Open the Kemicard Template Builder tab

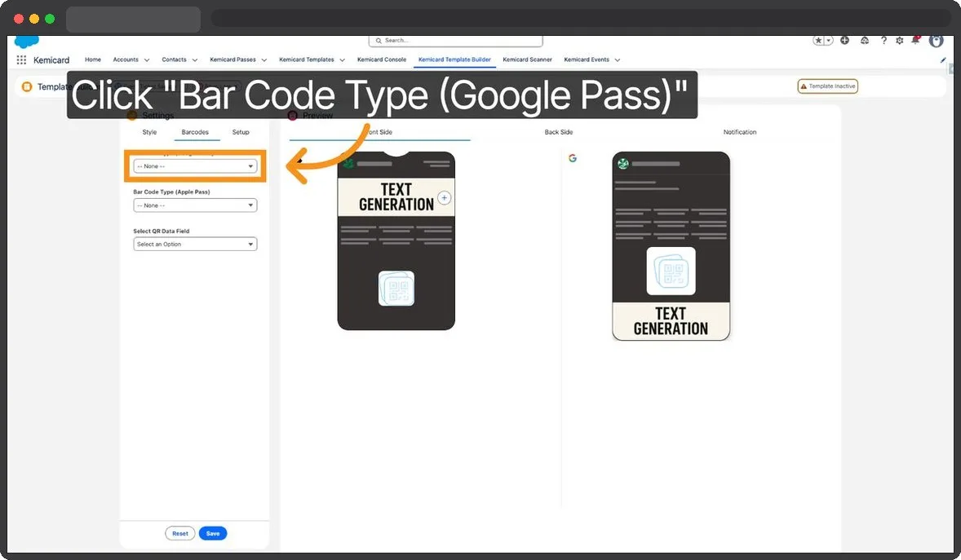[x=454, y=60]
